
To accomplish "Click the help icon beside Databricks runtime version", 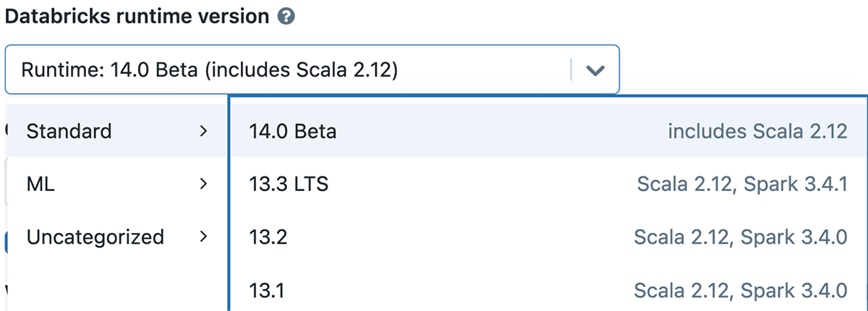I will [286, 17].
